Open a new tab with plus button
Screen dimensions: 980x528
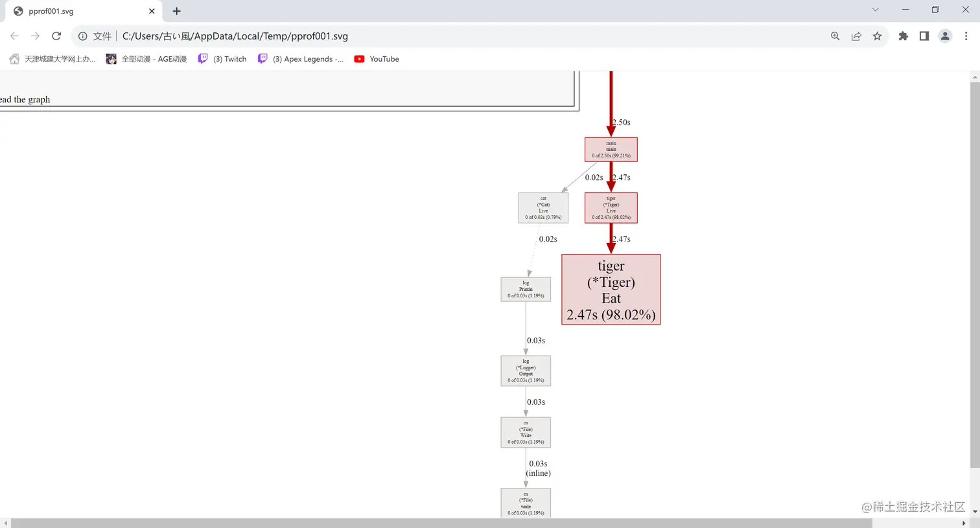176,11
